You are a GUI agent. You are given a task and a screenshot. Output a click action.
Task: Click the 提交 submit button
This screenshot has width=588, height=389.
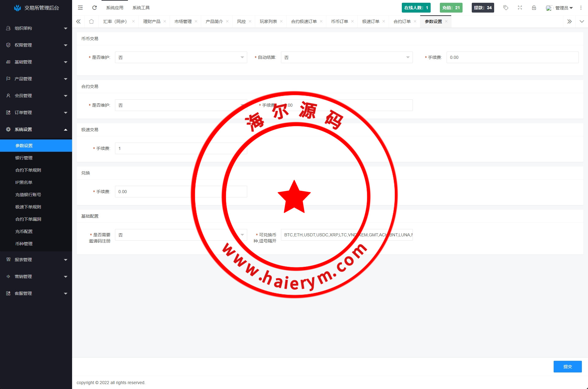(x=567, y=367)
